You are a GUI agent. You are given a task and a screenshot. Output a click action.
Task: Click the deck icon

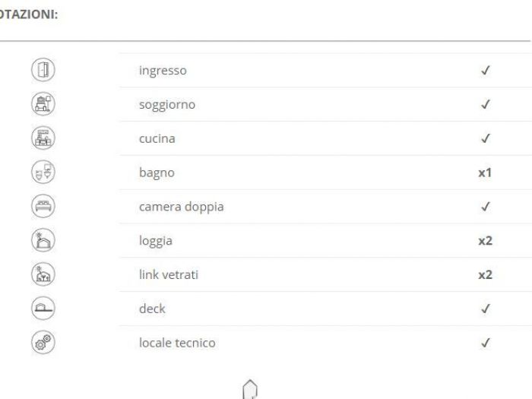tap(43, 309)
